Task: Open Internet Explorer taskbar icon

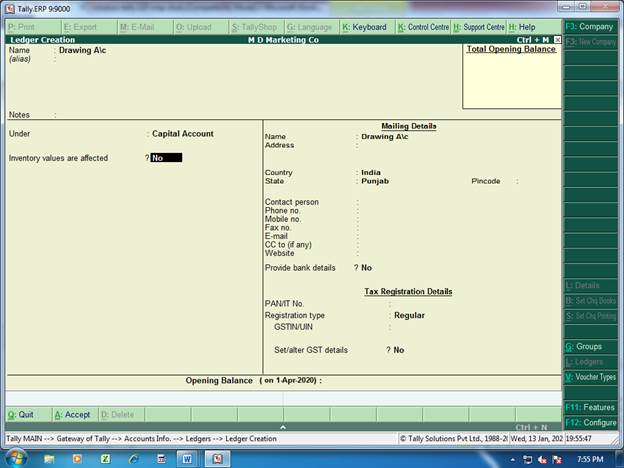Action: [134, 459]
